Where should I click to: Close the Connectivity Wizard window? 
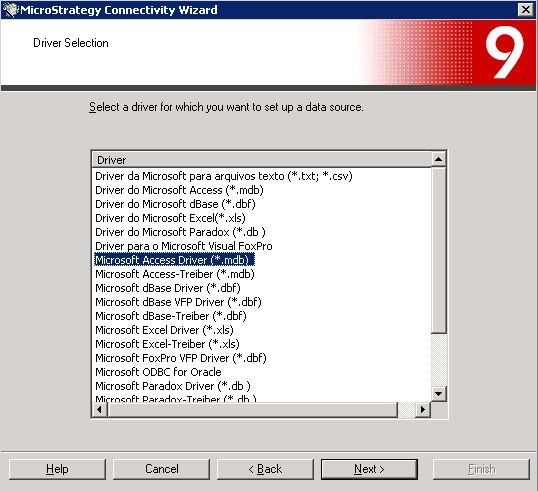tap(526, 10)
